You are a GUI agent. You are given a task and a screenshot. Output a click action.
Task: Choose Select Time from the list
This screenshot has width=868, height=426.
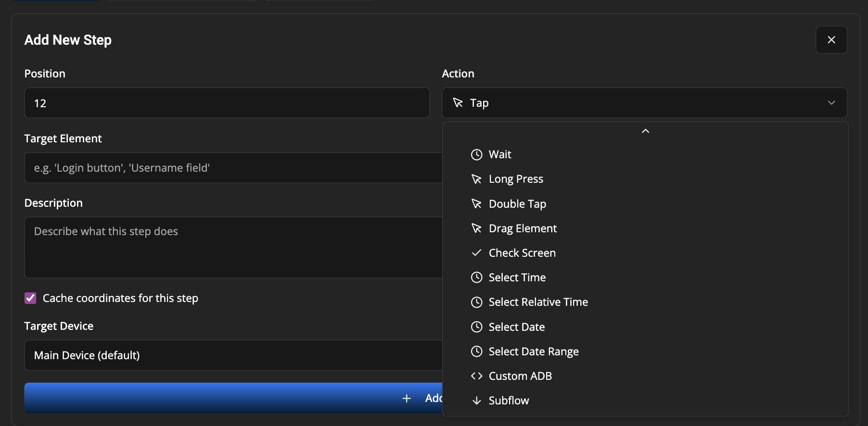(645, 277)
